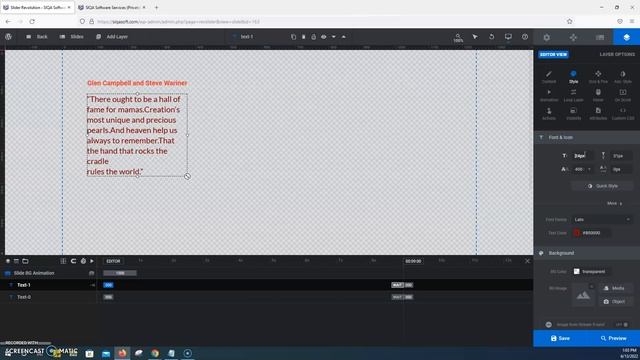This screenshot has height=360, width=640.
Task: Select the Text-0 layer row in timeline
Action: (49, 297)
